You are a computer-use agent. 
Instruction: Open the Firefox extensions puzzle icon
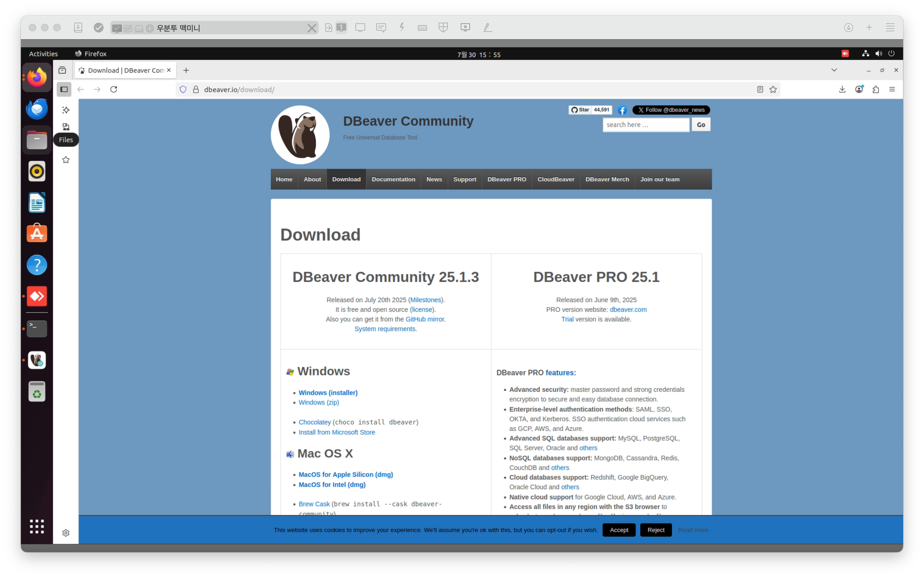point(876,89)
